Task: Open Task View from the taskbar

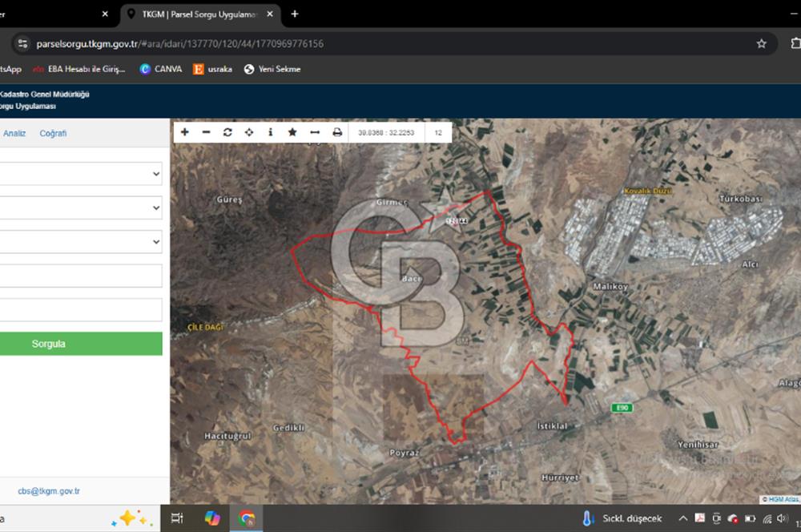Action: click(x=178, y=518)
